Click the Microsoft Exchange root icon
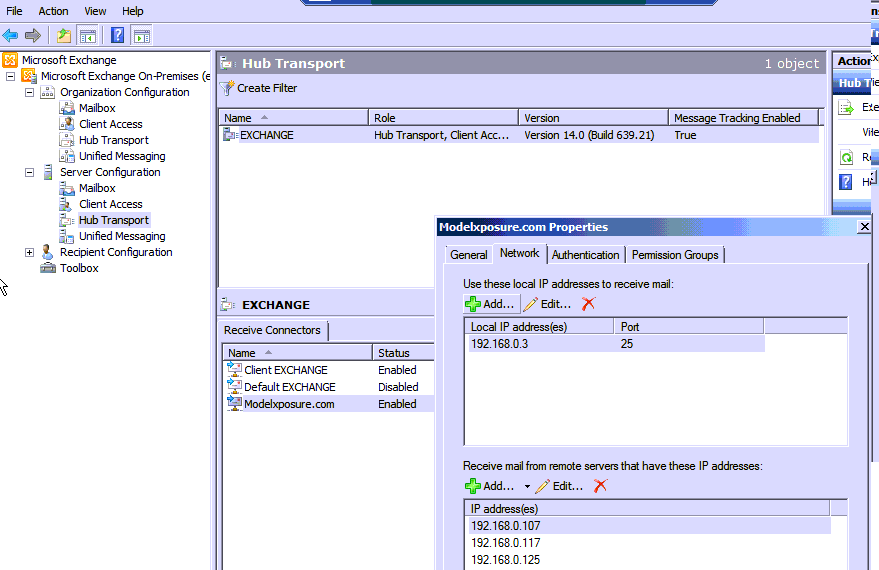The width and height of the screenshot is (879, 570). point(10,59)
